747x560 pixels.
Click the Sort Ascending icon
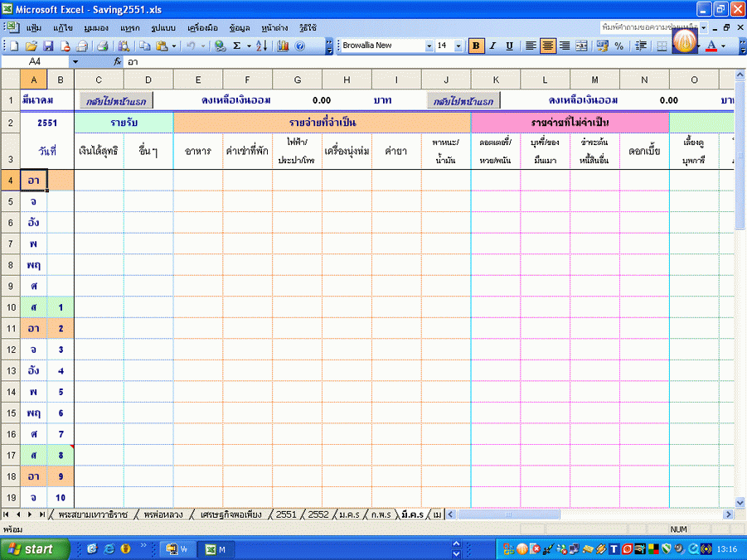260,46
